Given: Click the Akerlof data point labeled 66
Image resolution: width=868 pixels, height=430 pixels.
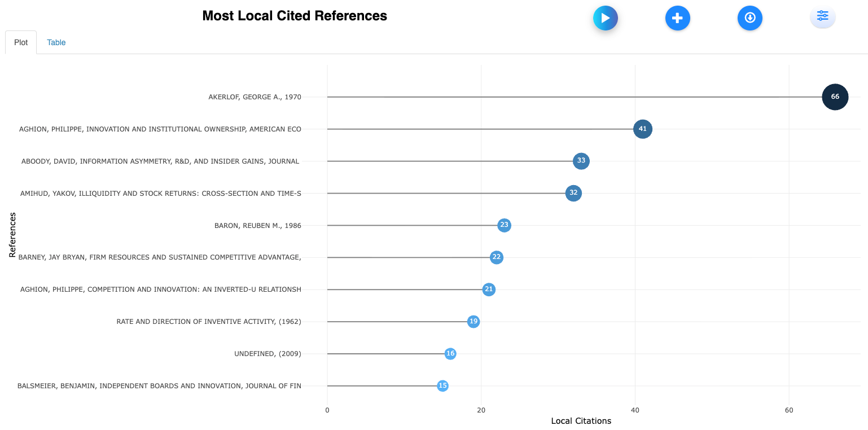Looking at the screenshot, I should (x=835, y=97).
